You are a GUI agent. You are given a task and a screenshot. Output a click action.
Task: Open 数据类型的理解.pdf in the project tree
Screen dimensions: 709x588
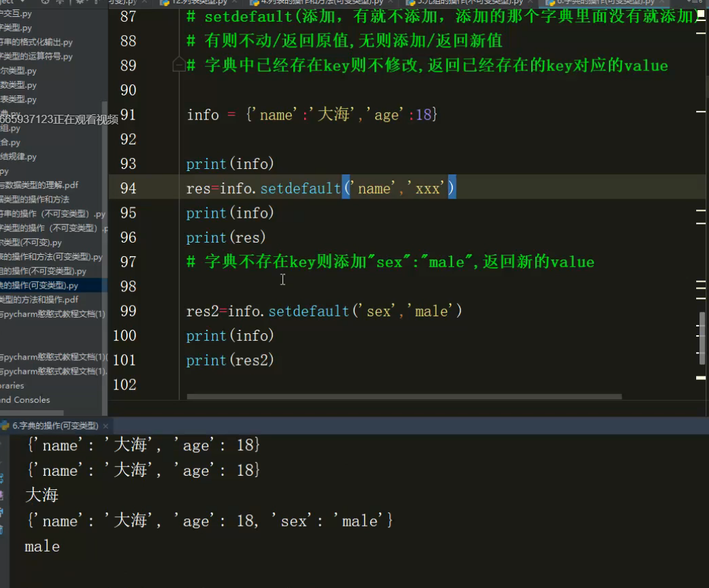(x=39, y=185)
